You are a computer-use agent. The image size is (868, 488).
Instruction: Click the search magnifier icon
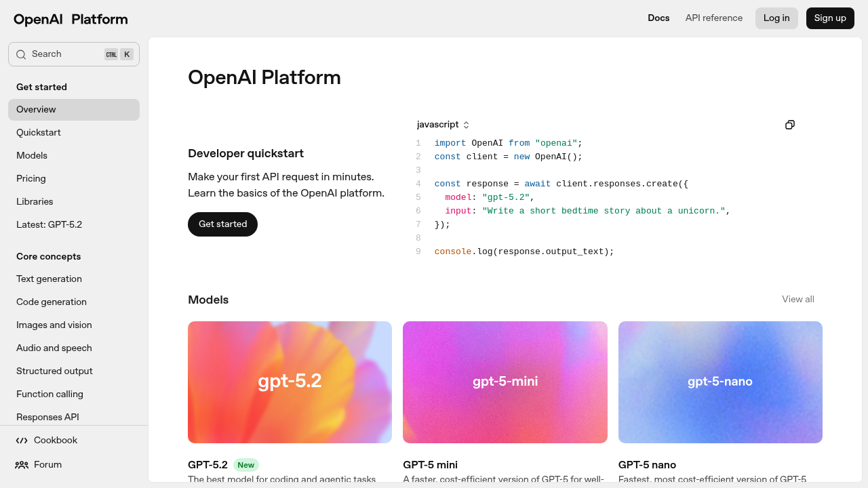[x=21, y=54]
